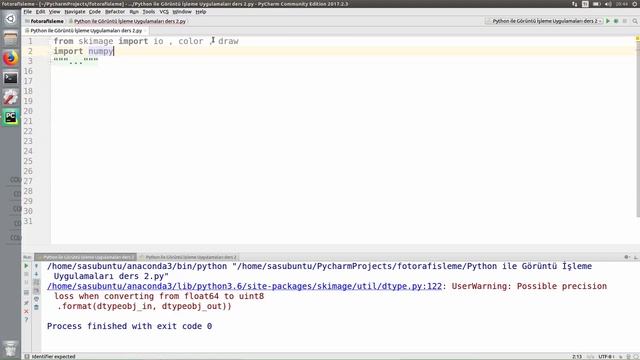The image size is (640, 360).
Task: Open Search Everywhere magnifier icon
Action: click(x=635, y=21)
